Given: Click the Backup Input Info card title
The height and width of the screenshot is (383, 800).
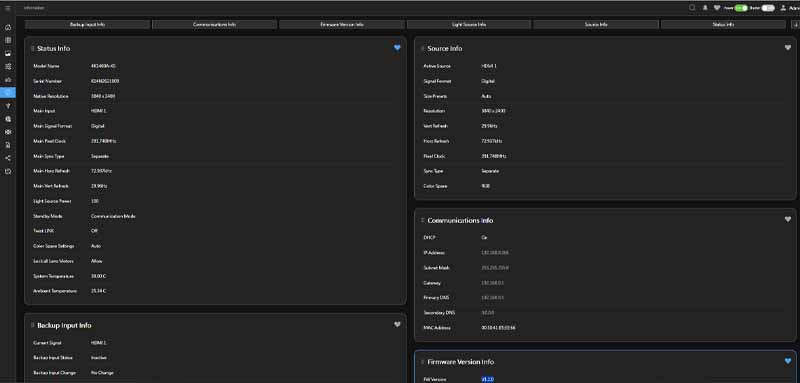Looking at the screenshot, I should coord(64,325).
